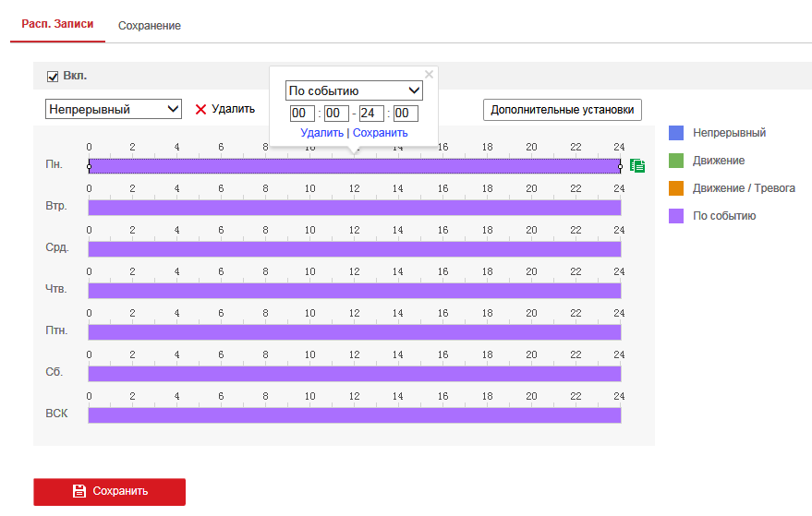
Task: Click the Сохранить link in popup
Action: (x=380, y=133)
